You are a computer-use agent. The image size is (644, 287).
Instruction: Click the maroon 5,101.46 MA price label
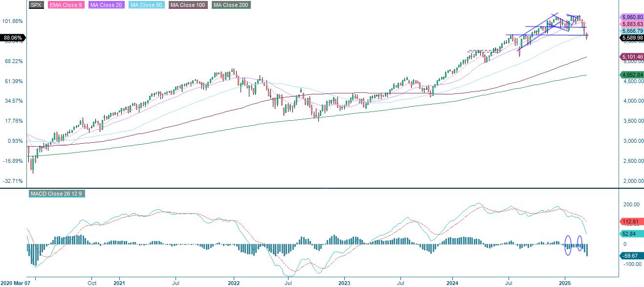631,57
